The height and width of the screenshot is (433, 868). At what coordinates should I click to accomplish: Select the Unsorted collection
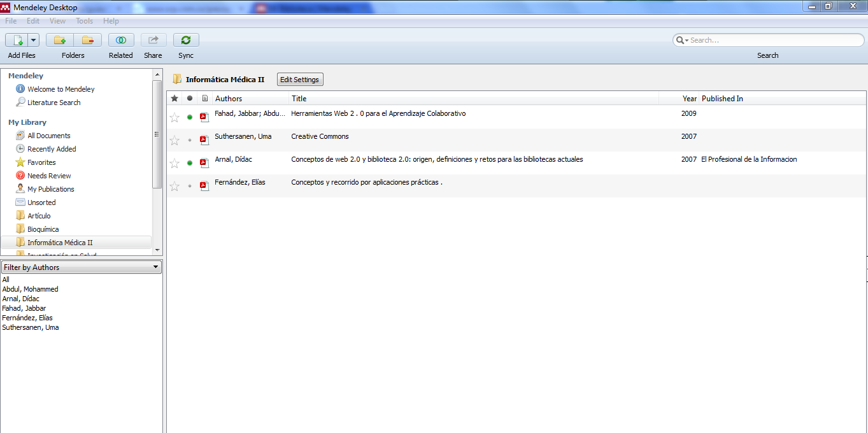click(41, 202)
